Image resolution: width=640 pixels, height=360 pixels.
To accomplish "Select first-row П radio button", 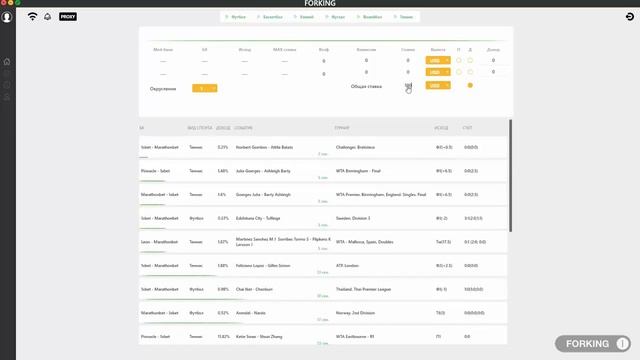I will (459, 60).
